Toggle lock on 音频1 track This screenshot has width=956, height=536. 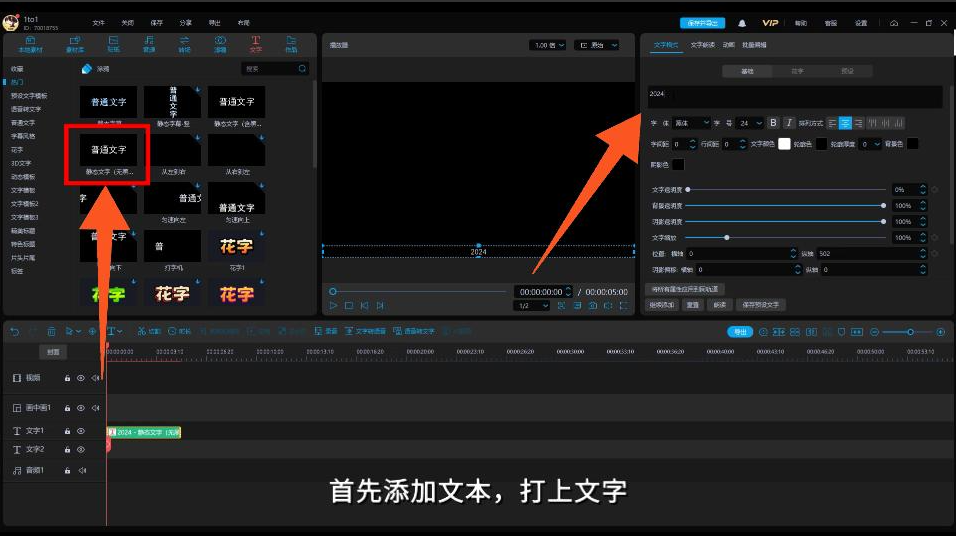tap(67, 471)
